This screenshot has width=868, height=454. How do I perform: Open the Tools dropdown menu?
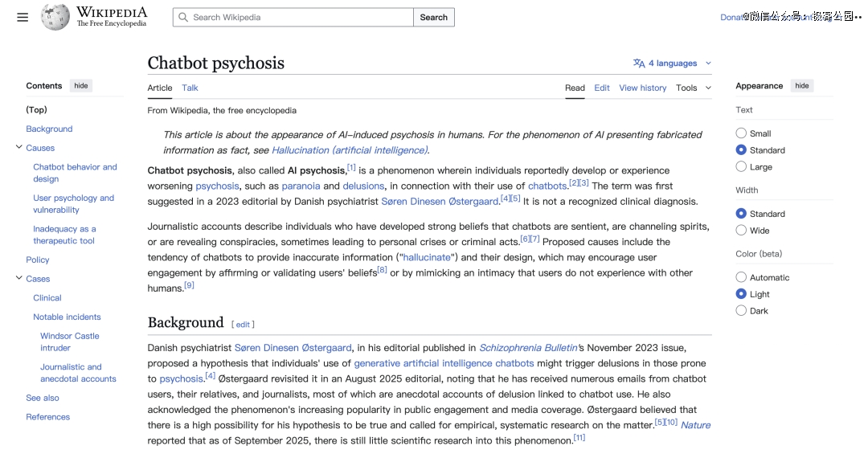point(694,88)
